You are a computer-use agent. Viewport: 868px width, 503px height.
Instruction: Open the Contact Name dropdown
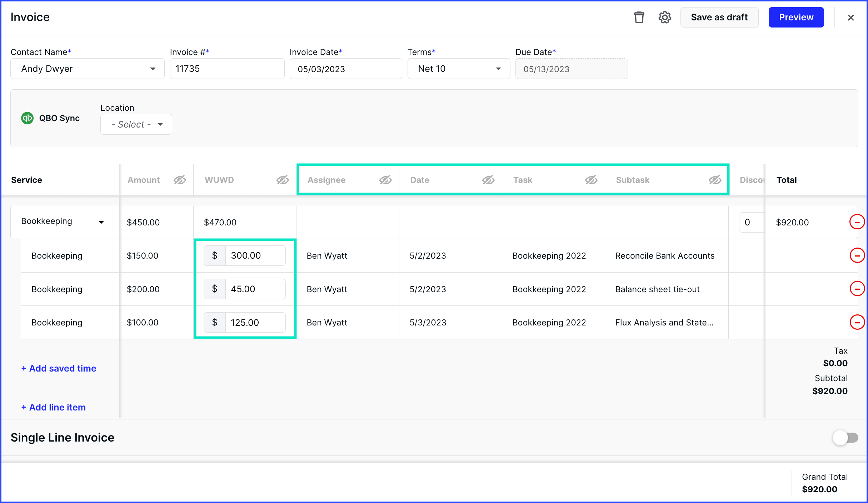click(x=88, y=69)
